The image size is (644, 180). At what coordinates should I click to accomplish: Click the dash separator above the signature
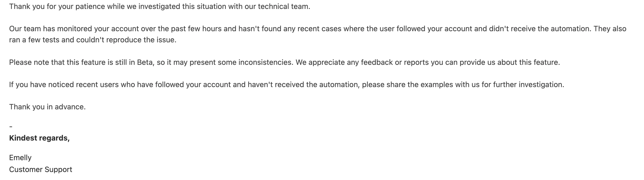11,127
